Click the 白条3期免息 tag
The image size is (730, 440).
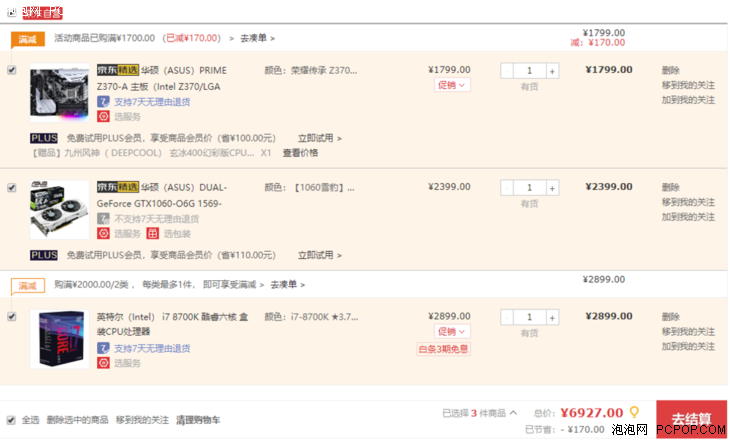[x=444, y=349]
